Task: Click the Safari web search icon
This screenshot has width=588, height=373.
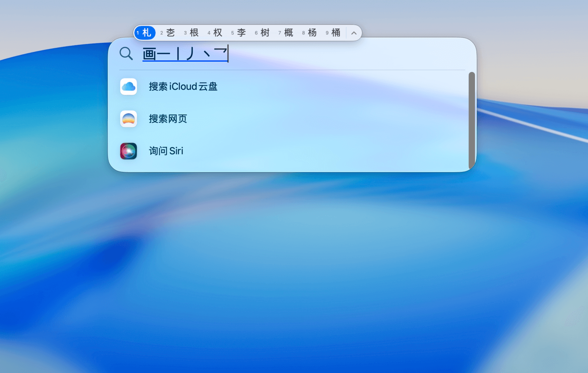Action: tap(129, 119)
